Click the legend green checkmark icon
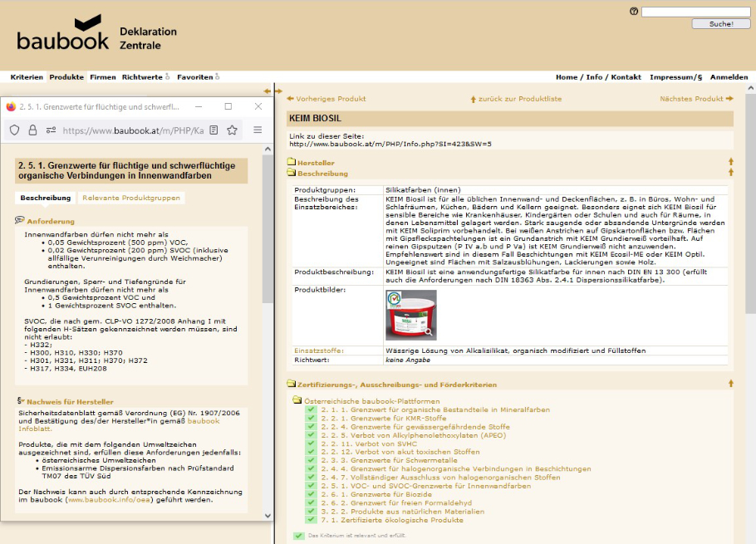Screen dimensions: 756x544 point(299,536)
